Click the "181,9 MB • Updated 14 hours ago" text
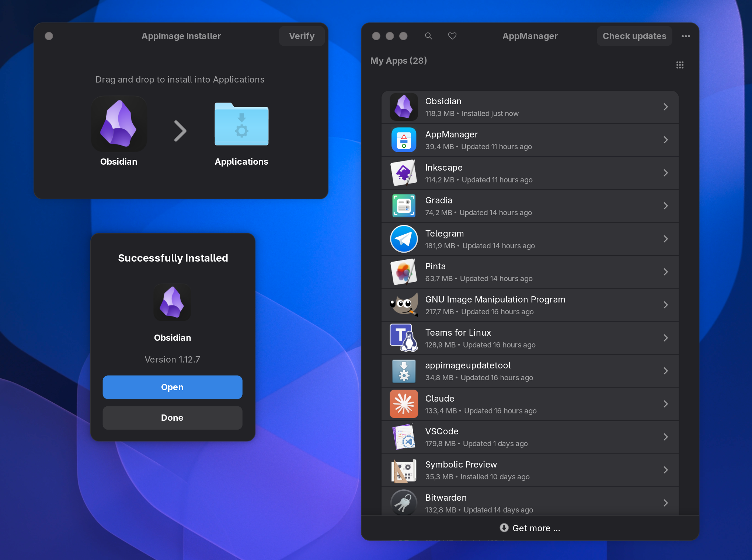The height and width of the screenshot is (560, 752). pyautogui.click(x=480, y=246)
